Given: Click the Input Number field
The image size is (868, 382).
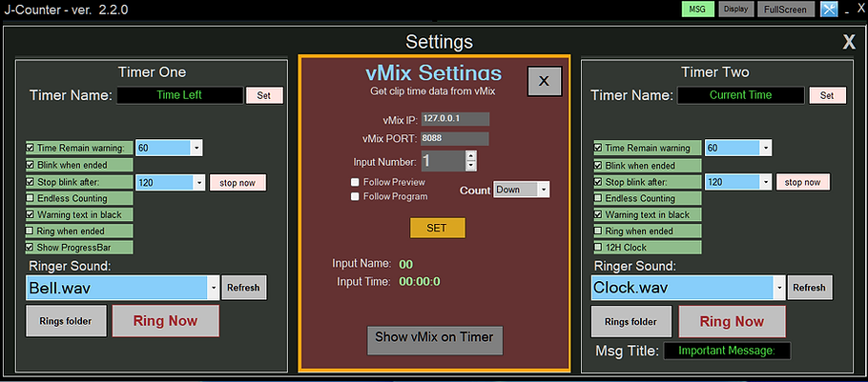Looking at the screenshot, I should [x=444, y=161].
